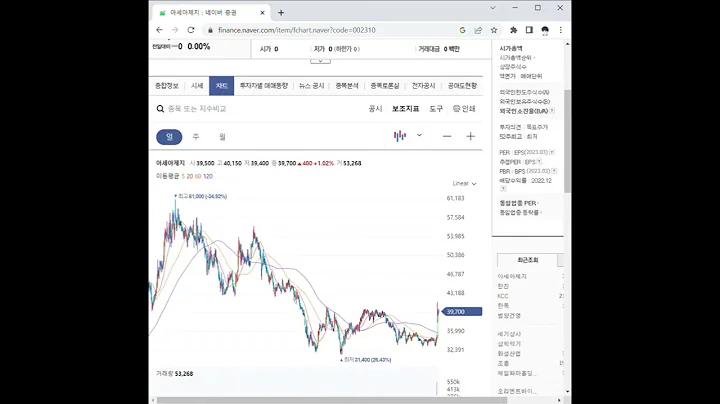This screenshot has height=404, width=720.
Task: Open the 뉴스·공시 tab
Action: click(311, 86)
